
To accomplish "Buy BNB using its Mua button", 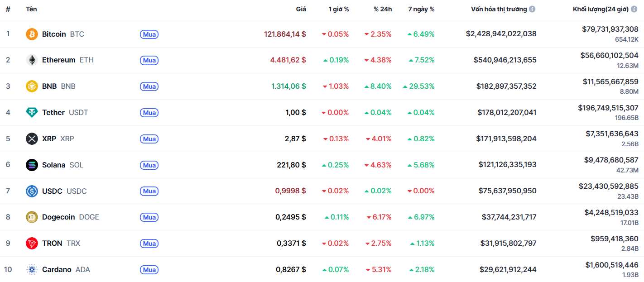I will (149, 86).
